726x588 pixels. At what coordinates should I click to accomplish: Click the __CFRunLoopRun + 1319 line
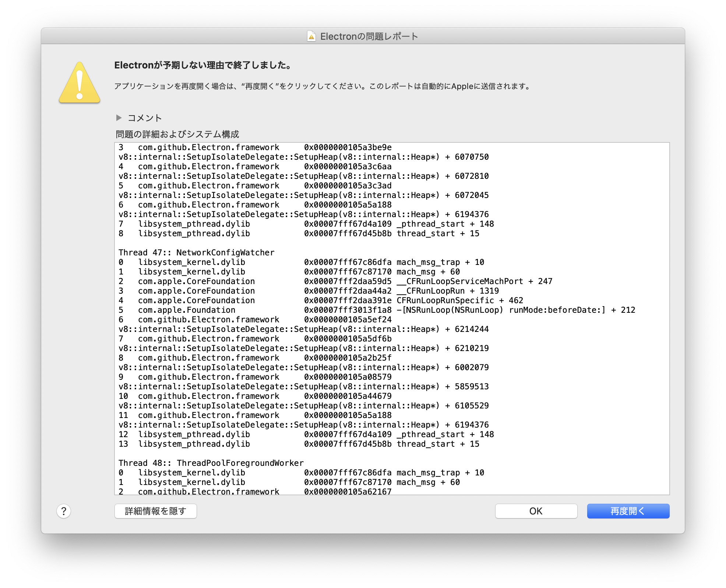tap(309, 291)
